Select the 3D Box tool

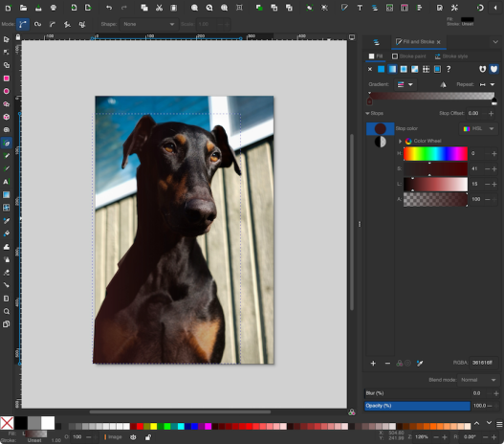click(6, 117)
